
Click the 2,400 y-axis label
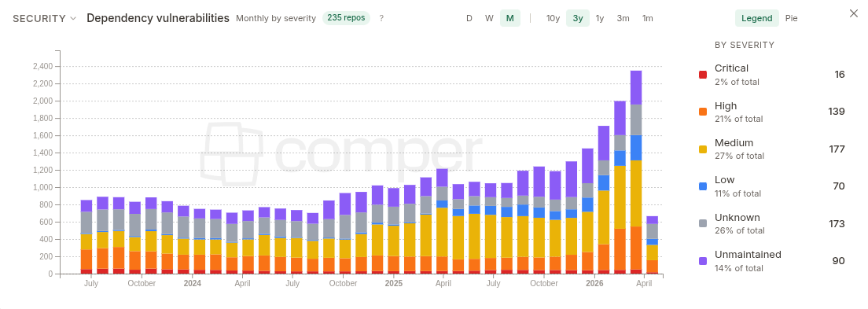click(42, 67)
